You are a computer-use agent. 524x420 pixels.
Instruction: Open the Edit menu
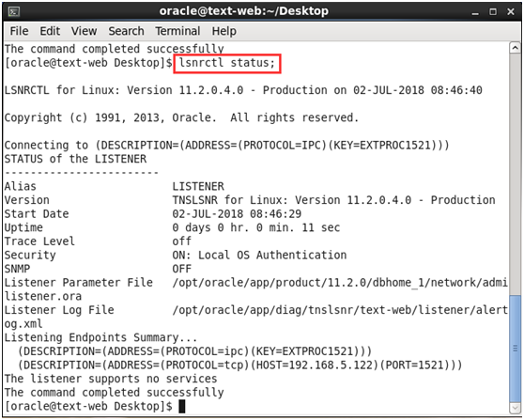click(x=50, y=31)
